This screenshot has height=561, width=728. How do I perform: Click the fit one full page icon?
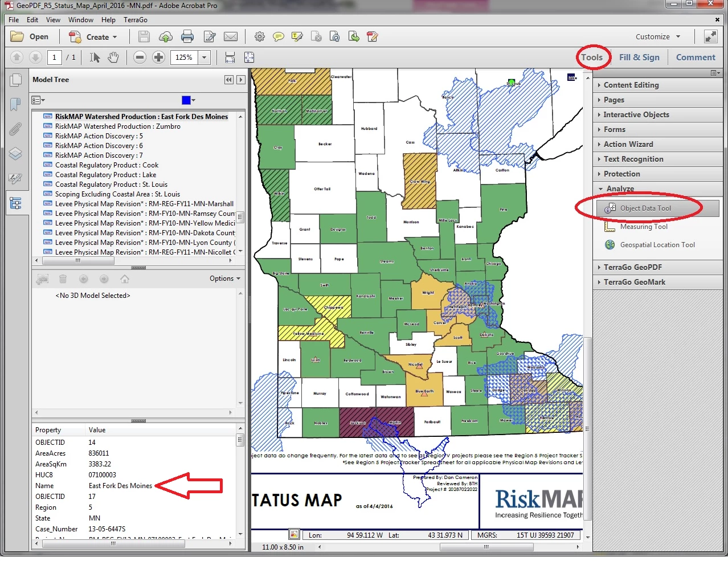pos(249,58)
